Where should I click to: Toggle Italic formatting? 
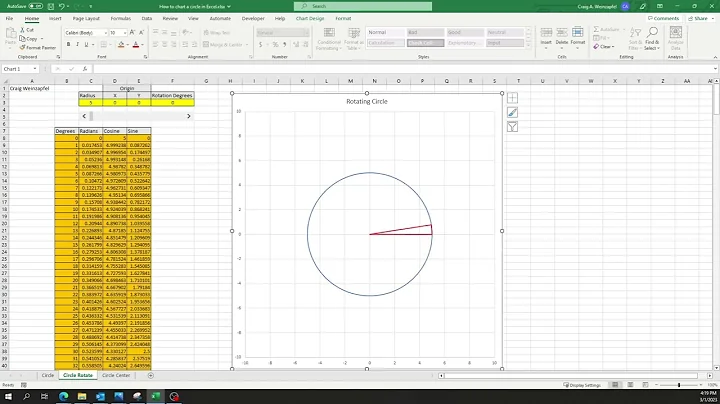(77, 45)
